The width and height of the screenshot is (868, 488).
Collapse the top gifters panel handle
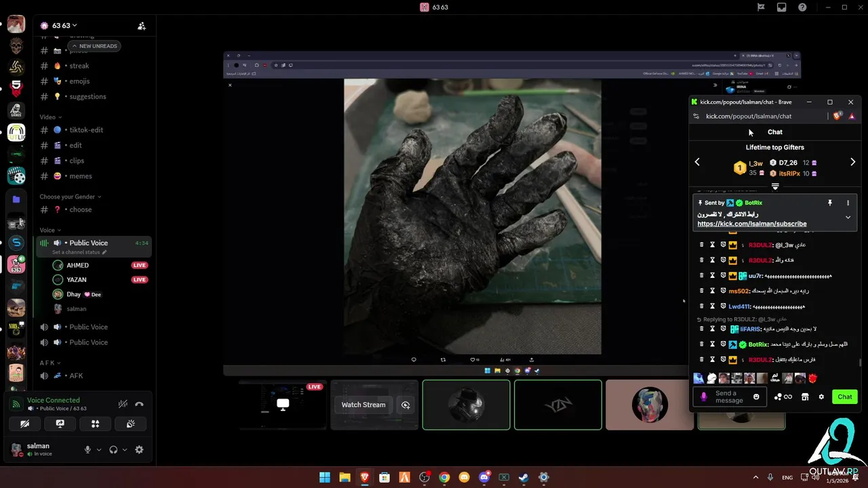pos(775,186)
